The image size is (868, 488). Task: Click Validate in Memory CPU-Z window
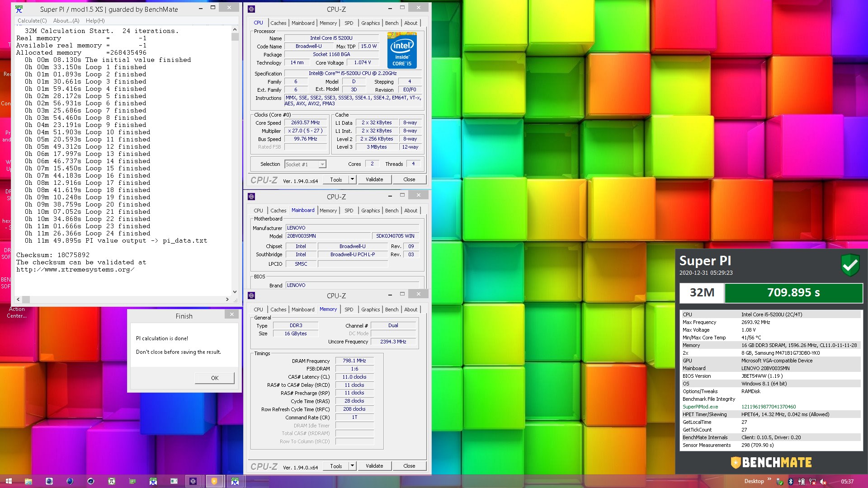374,466
